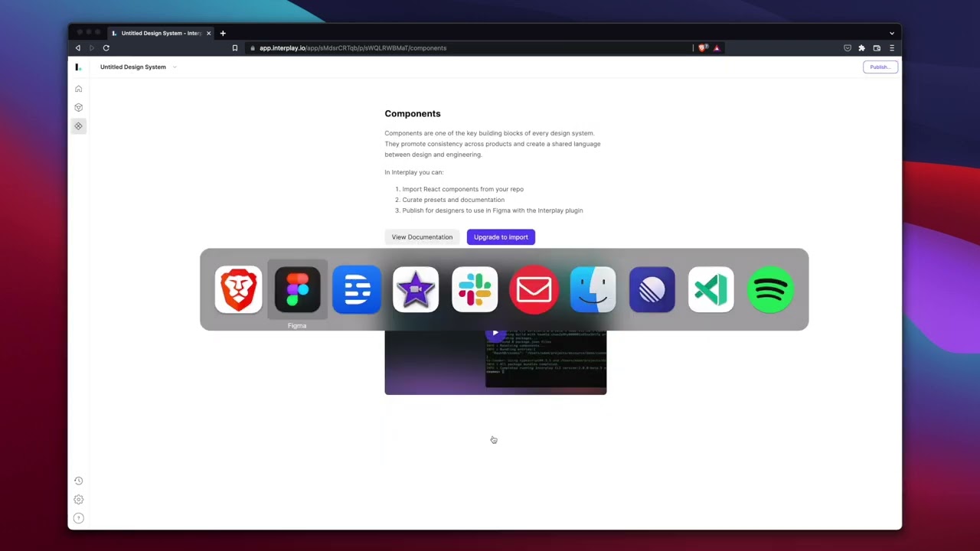
Task: Open the settings gear in Interplay sidebar
Action: pyautogui.click(x=78, y=499)
